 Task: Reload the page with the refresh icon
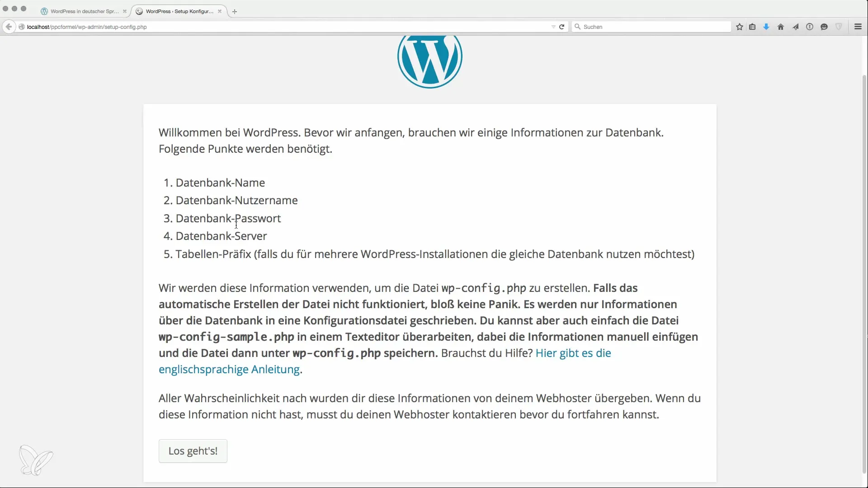(x=561, y=27)
